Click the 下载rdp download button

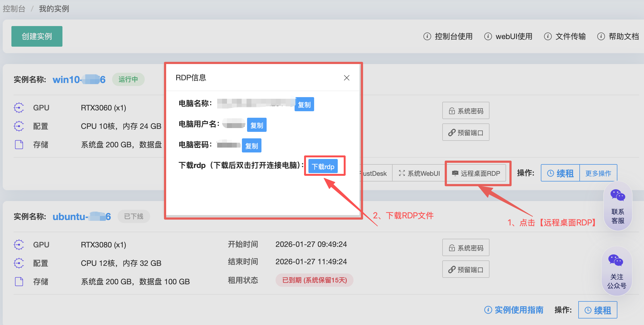pyautogui.click(x=323, y=166)
